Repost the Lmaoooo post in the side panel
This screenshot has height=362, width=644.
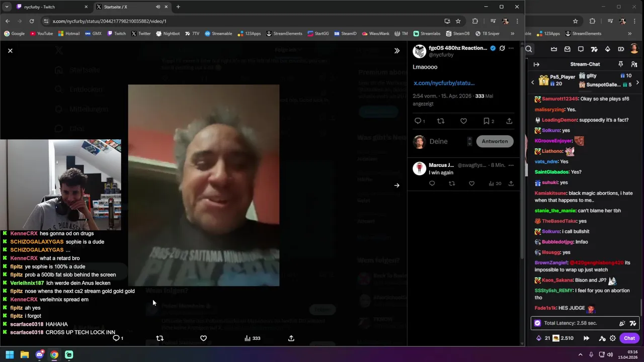pyautogui.click(x=441, y=121)
